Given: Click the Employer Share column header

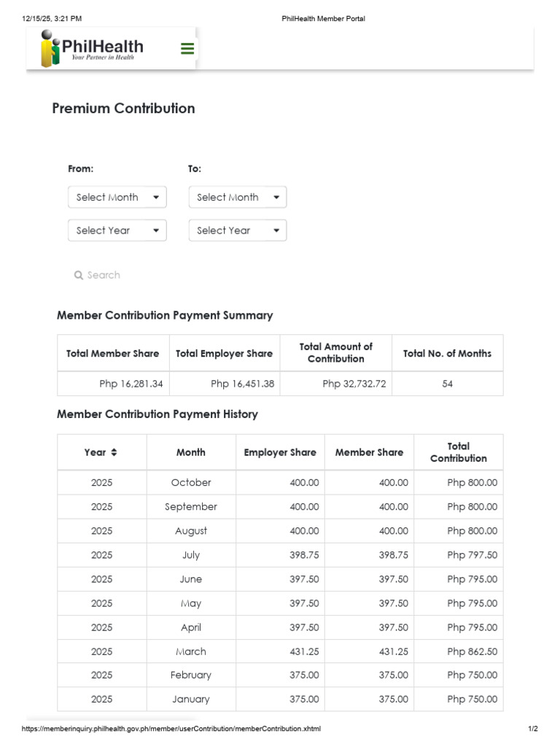Looking at the screenshot, I should (x=280, y=452).
